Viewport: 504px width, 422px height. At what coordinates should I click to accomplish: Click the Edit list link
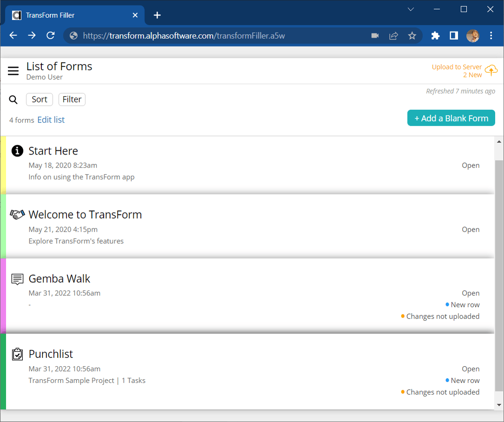pyautogui.click(x=51, y=120)
